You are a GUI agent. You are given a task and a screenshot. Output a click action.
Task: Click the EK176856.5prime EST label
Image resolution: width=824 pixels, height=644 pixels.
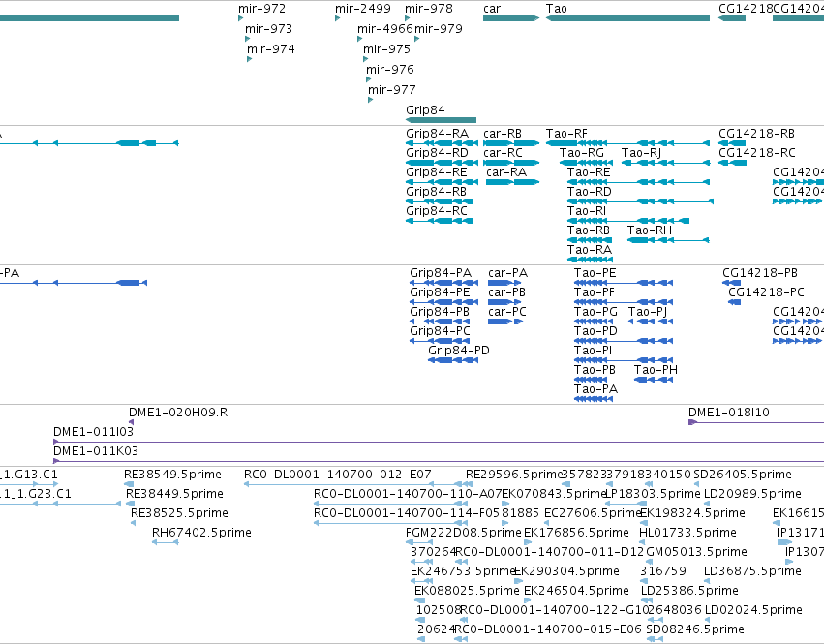pos(577,533)
